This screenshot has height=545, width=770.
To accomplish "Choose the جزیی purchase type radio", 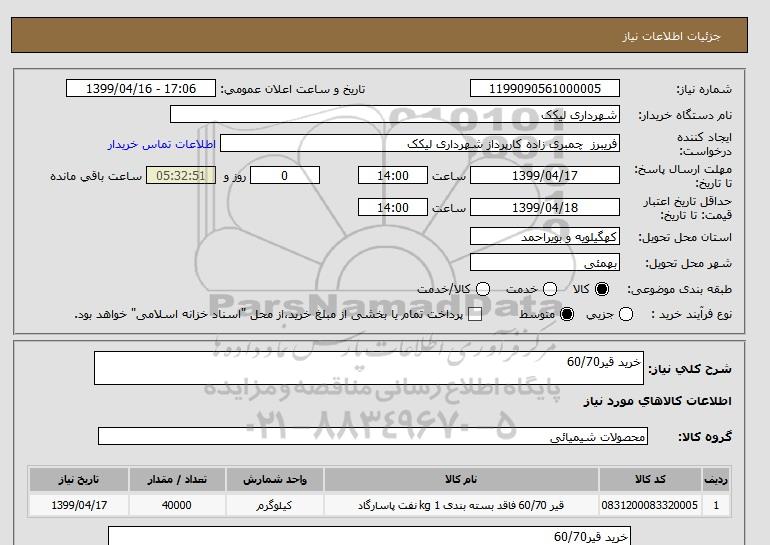I will [x=626, y=314].
